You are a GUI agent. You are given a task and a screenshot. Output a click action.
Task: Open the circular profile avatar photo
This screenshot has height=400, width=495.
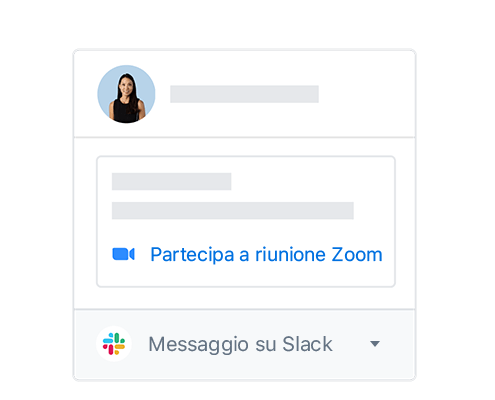(x=126, y=94)
